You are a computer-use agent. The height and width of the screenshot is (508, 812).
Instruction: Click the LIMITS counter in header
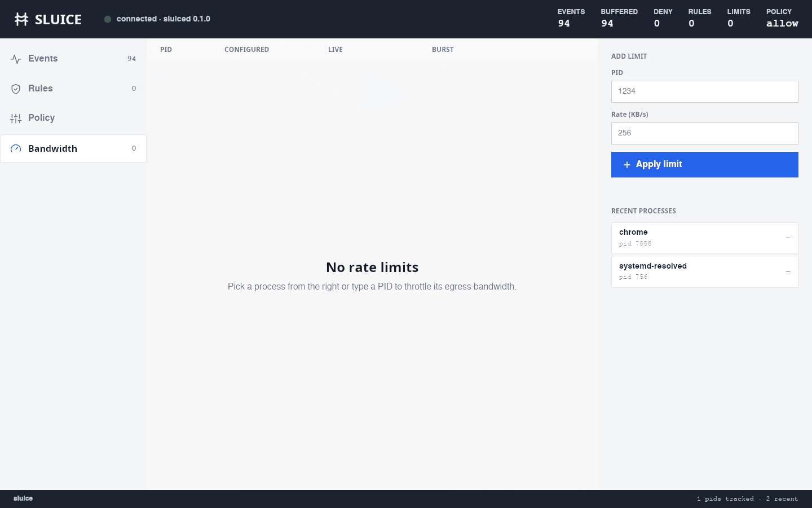739,18
